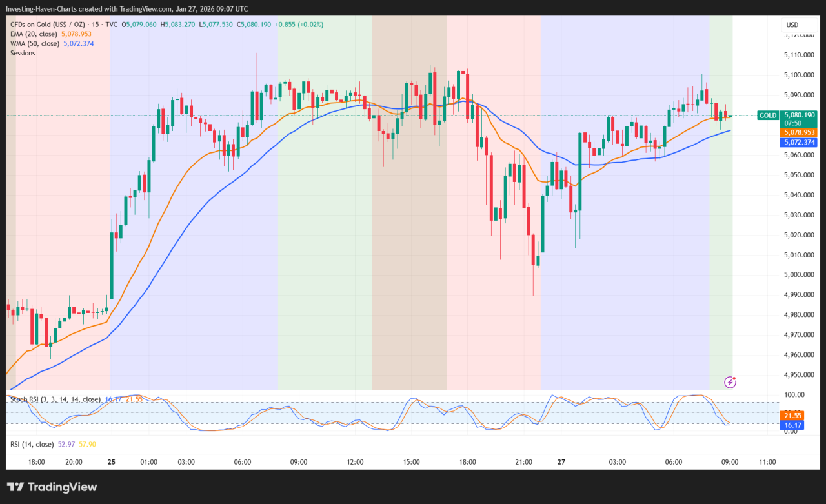The height and width of the screenshot is (504, 826).
Task: Click the blue WMA value label 5,072.374
Action: pyautogui.click(x=798, y=142)
